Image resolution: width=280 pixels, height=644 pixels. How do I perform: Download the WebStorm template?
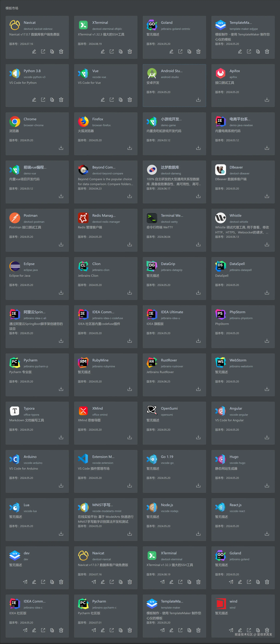(x=267, y=389)
